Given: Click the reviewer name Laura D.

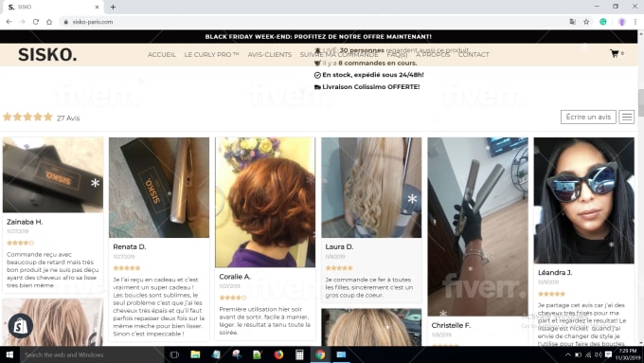Looking at the screenshot, I should coord(339,246).
